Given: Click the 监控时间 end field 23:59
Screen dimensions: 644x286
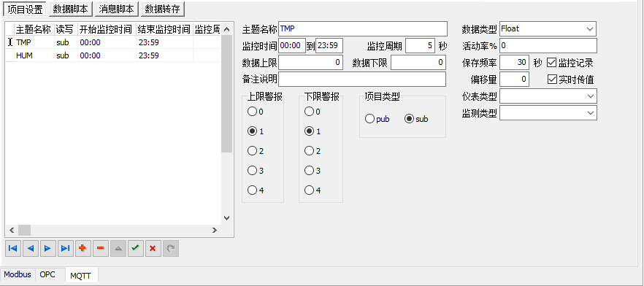Looking at the screenshot, I should (329, 45).
